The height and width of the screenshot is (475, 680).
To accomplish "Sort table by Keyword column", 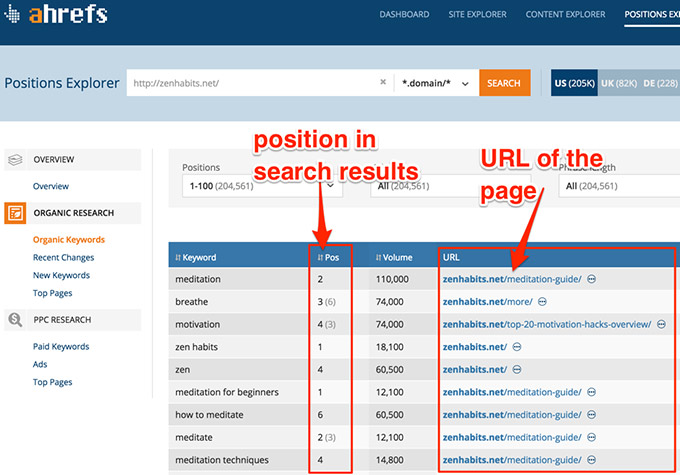I will pos(196,257).
